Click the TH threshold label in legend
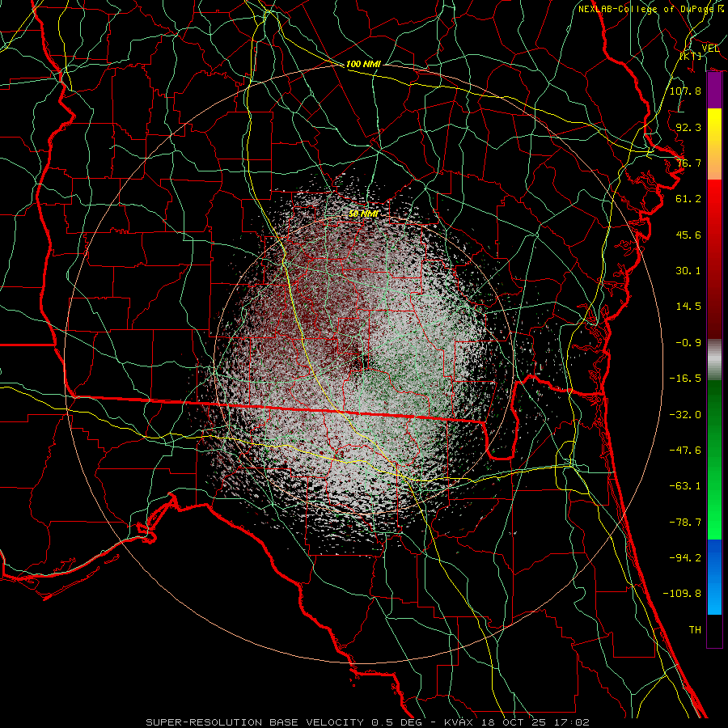 tap(695, 630)
